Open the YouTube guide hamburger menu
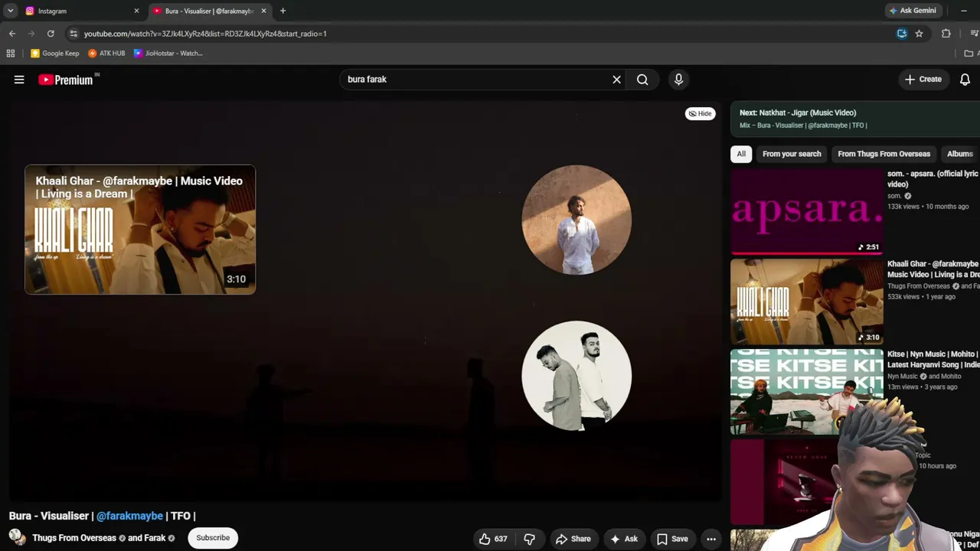This screenshot has width=980, height=551. click(19, 80)
